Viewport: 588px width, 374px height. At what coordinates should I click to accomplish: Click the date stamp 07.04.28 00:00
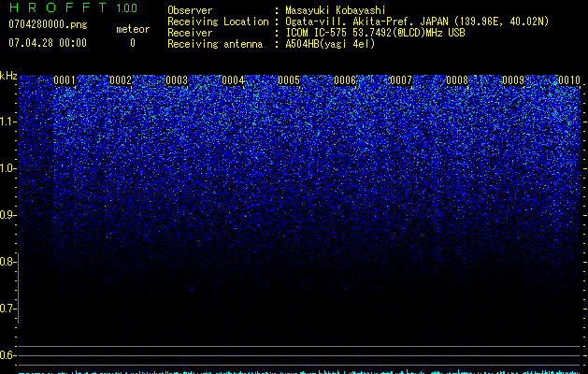point(48,43)
